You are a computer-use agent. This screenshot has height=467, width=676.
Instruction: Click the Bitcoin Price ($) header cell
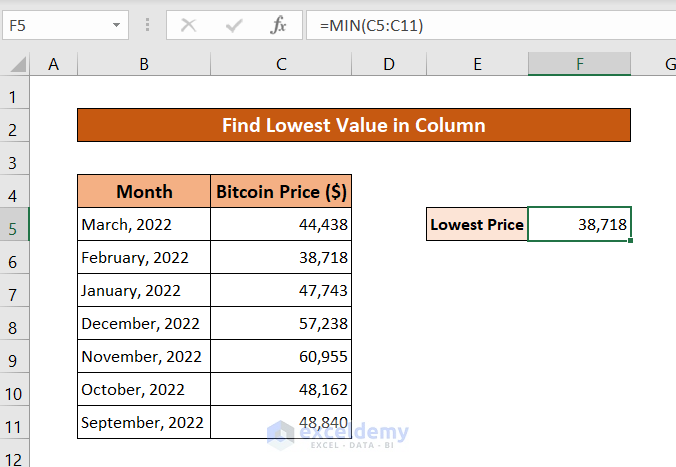(x=281, y=192)
